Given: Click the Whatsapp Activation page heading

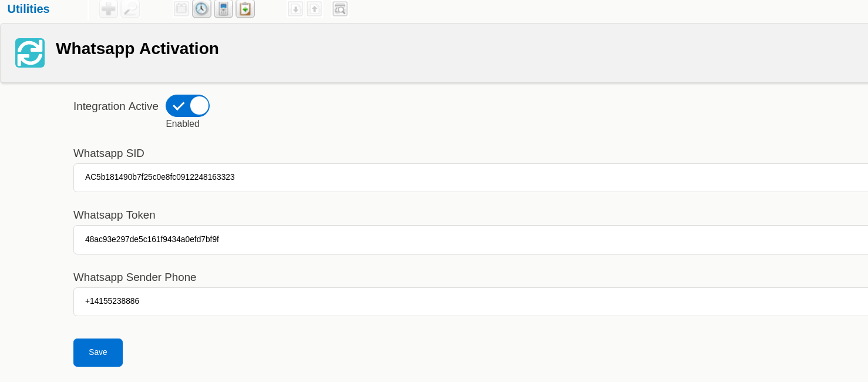Looking at the screenshot, I should (x=137, y=49).
